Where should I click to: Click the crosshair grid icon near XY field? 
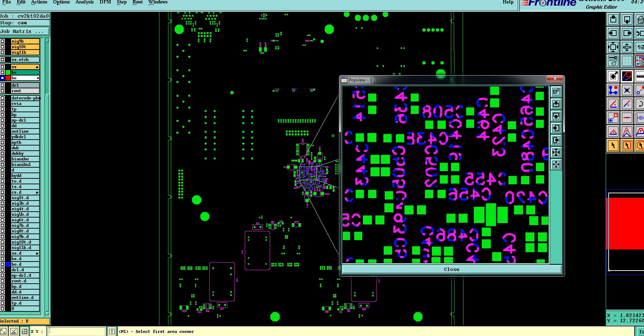tap(24, 331)
